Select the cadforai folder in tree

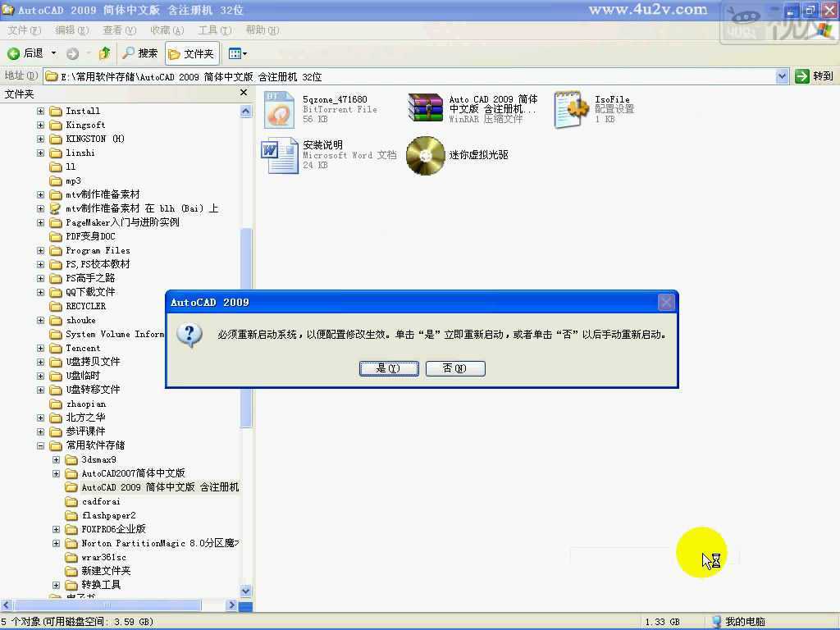pyautogui.click(x=101, y=501)
